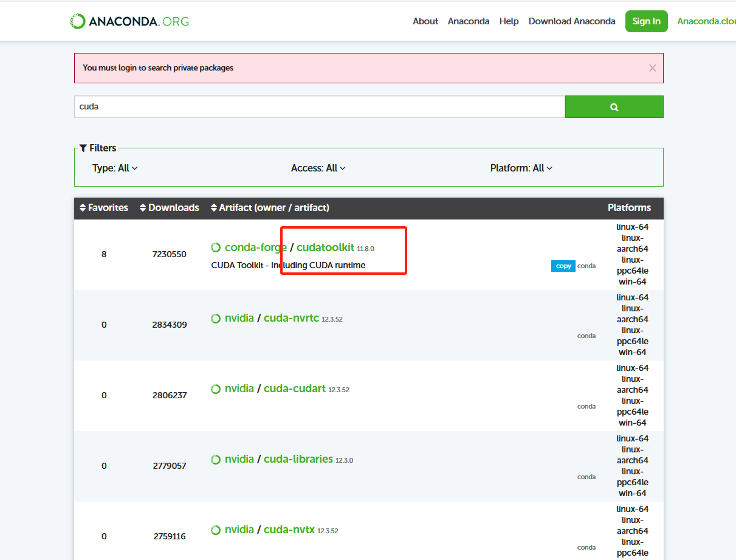Open the cuda-cudart package link
Viewport: 736px width, 560px height.
tap(295, 389)
